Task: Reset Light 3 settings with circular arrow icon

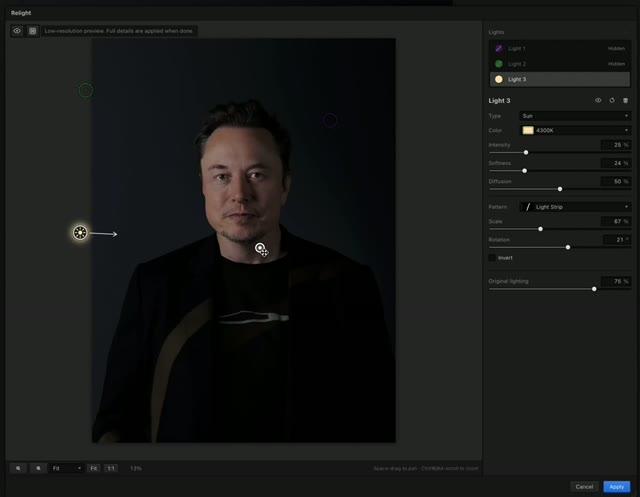Action: pyautogui.click(x=612, y=100)
